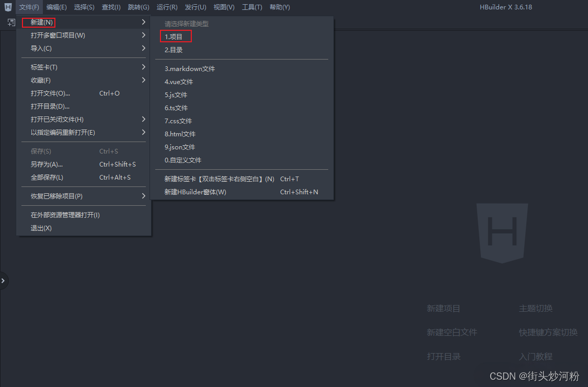Expand the 恢复已移除项目(P) submenu arrow
This screenshot has height=387, width=588.
pyautogui.click(x=143, y=196)
